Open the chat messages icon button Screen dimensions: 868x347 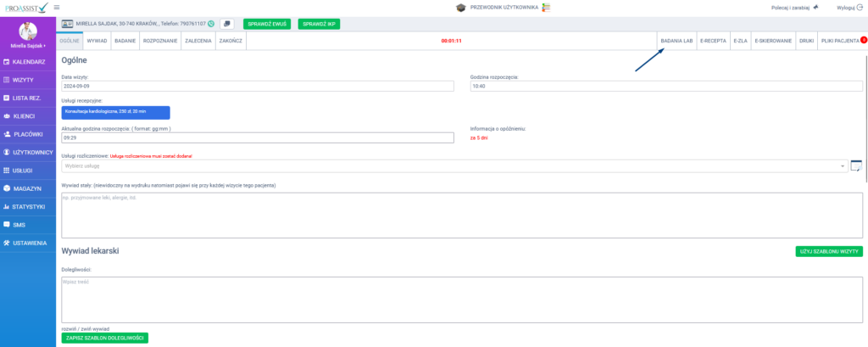pos(227,24)
